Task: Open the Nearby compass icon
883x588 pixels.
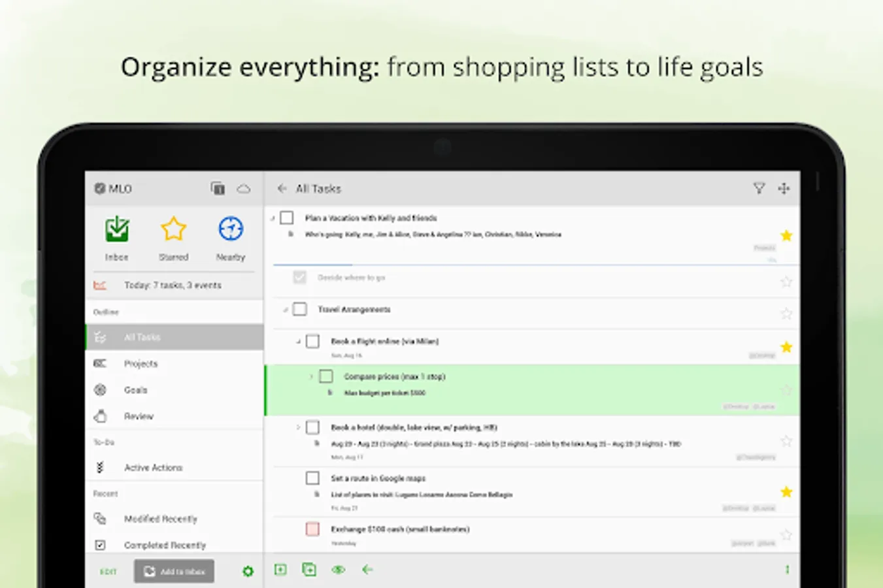Action: click(x=230, y=230)
